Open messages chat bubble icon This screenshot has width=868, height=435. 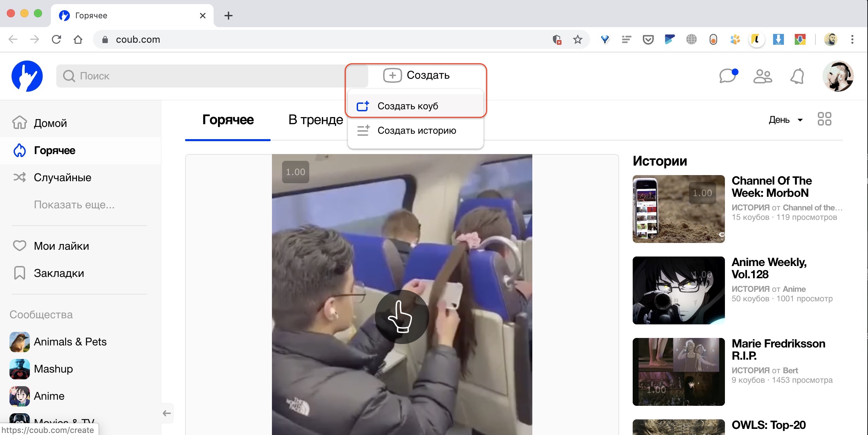pos(728,76)
